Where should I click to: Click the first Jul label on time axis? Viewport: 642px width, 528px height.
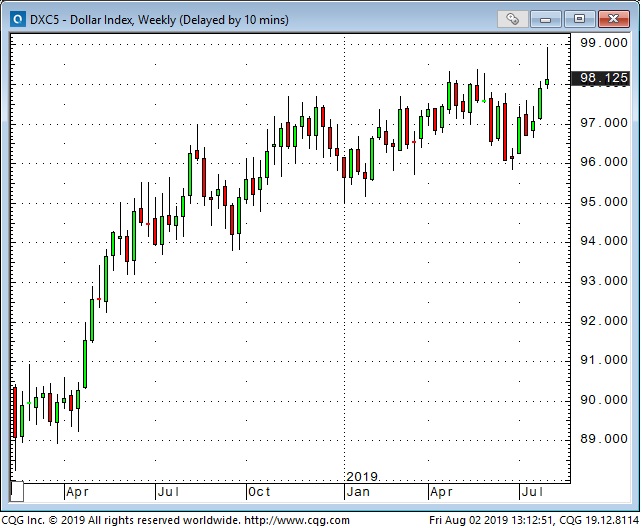tap(168, 492)
